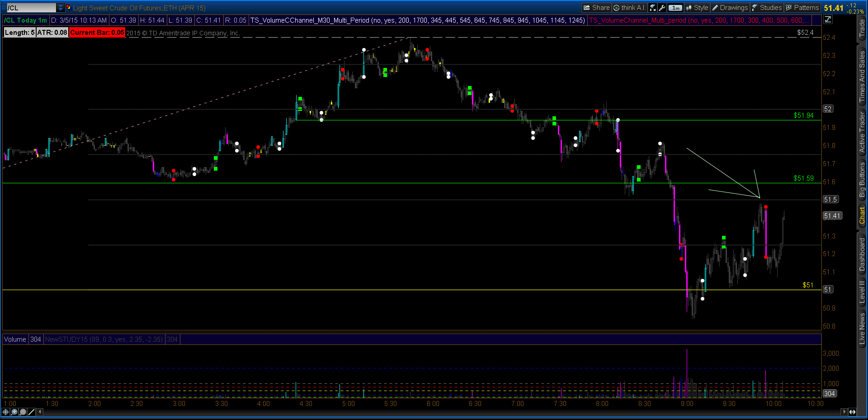Viewport: 868px width, 420px height.
Task: Click the /CL symbol input field
Action: (31, 8)
